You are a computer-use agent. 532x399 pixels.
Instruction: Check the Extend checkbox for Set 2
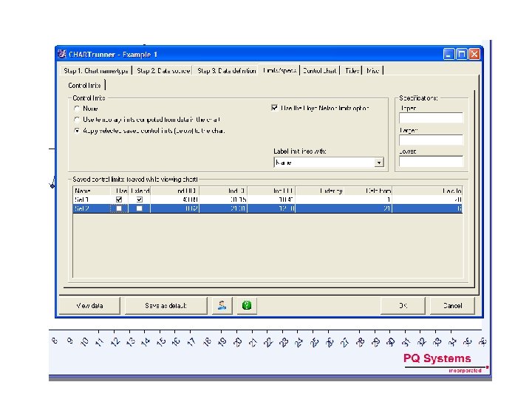(x=140, y=208)
